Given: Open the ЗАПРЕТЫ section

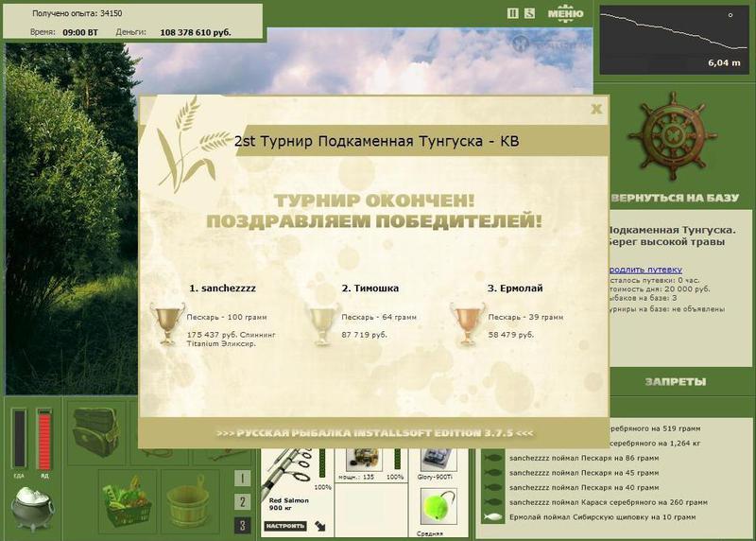Looking at the screenshot, I should (x=676, y=382).
